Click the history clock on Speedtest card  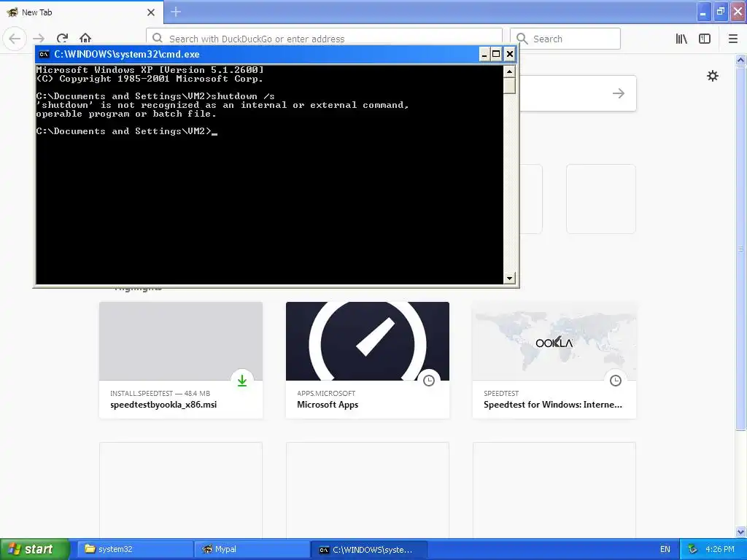pyautogui.click(x=616, y=380)
